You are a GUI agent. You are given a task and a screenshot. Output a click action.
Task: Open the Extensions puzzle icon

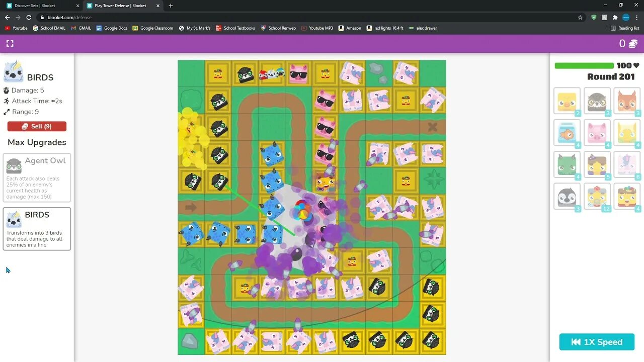(615, 17)
